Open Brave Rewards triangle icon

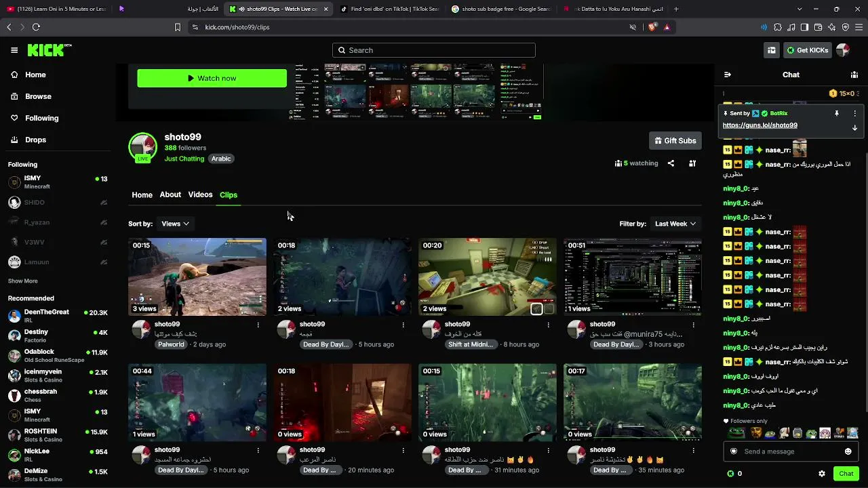pos(667,27)
